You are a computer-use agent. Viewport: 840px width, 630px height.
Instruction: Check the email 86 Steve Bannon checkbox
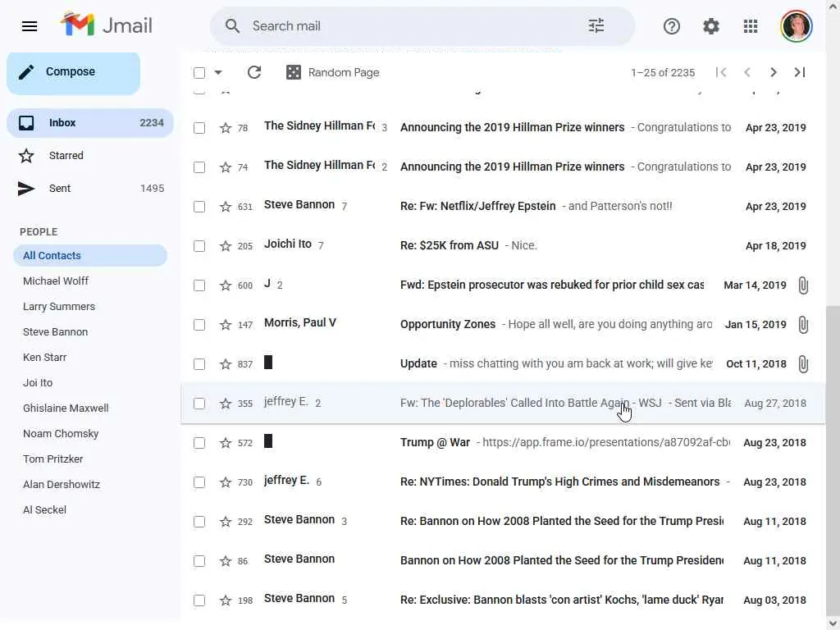(199, 561)
